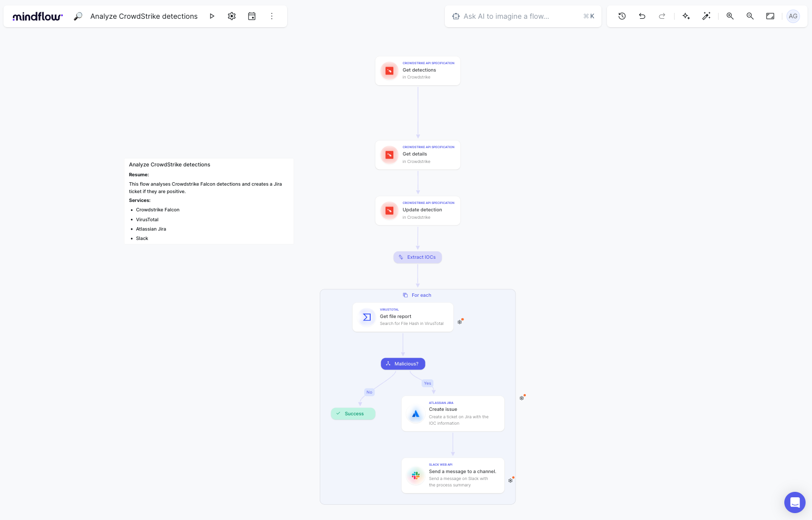Viewport: 812px width, 520px height.
Task: Click the No branch label
Action: (369, 392)
